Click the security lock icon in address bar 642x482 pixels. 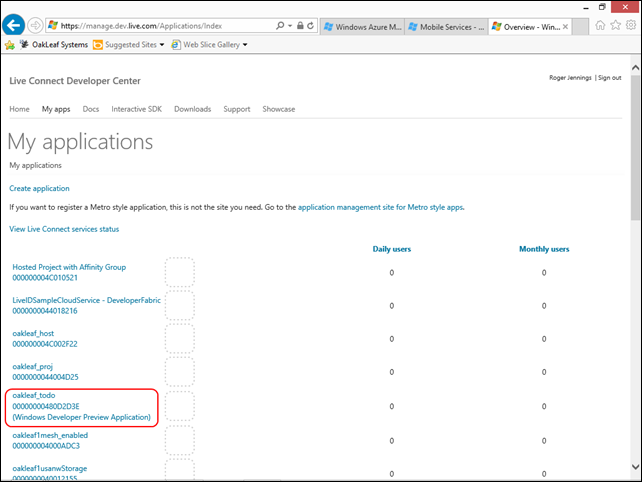pyautogui.click(x=300, y=25)
